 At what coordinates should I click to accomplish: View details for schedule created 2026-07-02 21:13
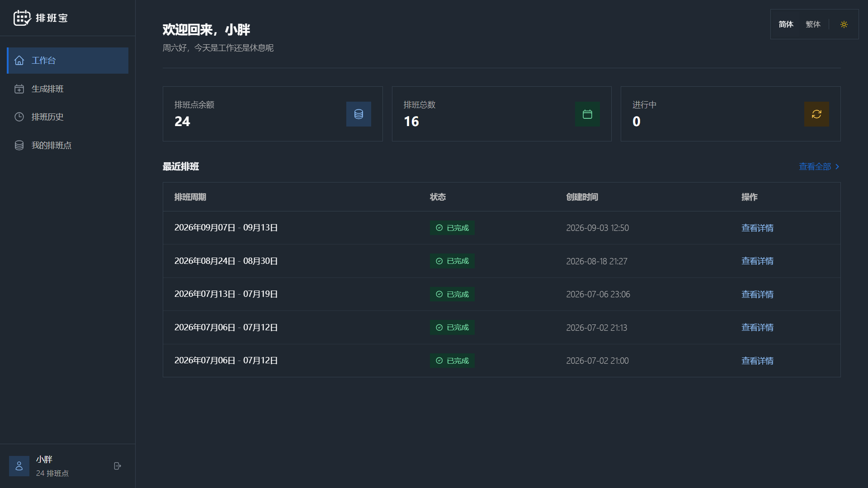tap(757, 328)
